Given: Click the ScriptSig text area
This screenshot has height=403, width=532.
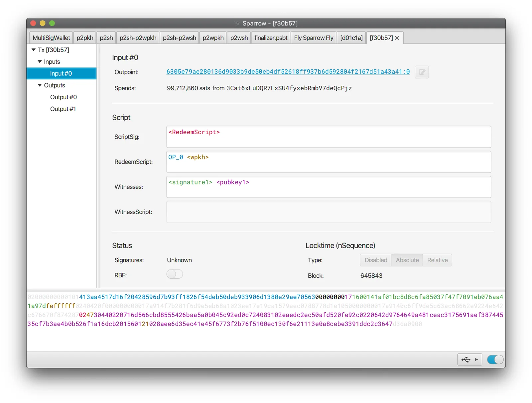Looking at the screenshot, I should [329, 137].
